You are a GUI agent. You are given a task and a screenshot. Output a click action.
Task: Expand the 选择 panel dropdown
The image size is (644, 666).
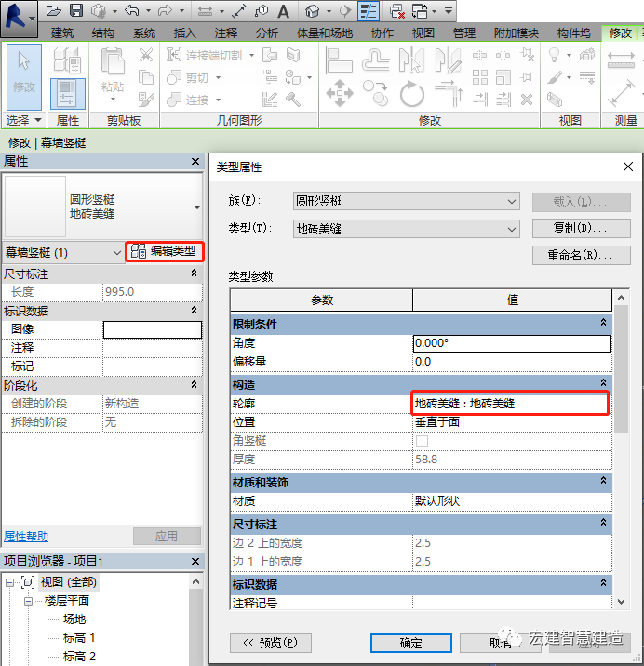(x=24, y=121)
